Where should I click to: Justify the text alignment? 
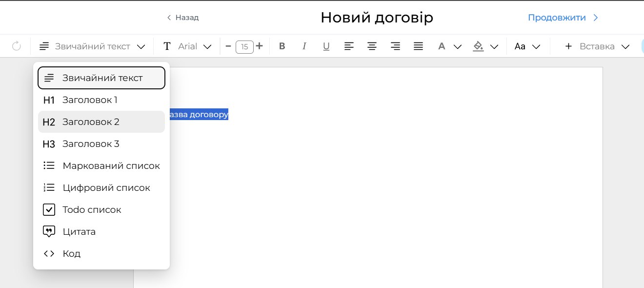(418, 46)
